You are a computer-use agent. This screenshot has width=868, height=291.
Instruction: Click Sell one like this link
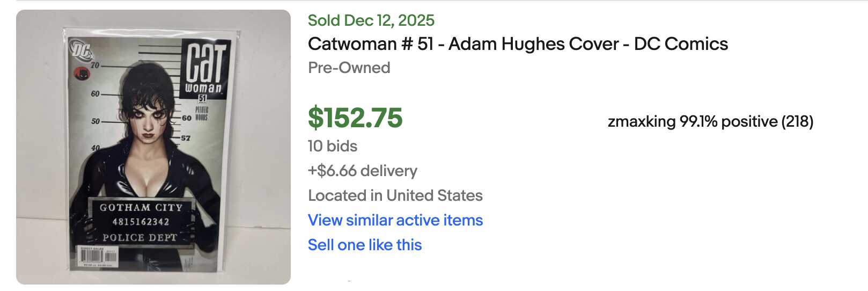tap(365, 245)
